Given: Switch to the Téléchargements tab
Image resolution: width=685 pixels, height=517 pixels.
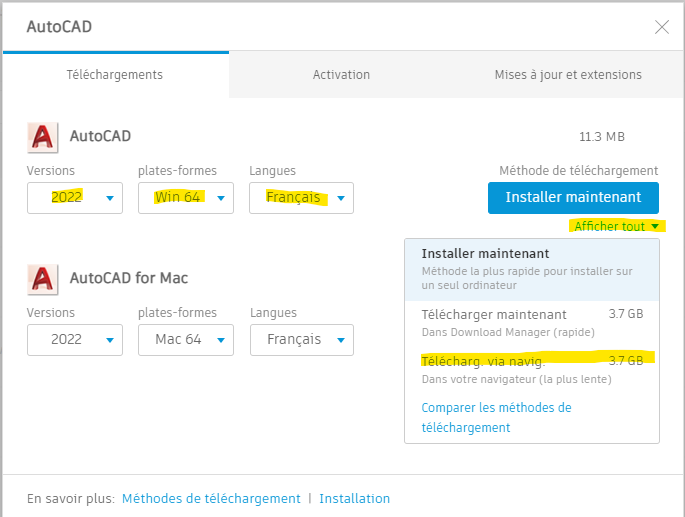Looking at the screenshot, I should [x=115, y=75].
